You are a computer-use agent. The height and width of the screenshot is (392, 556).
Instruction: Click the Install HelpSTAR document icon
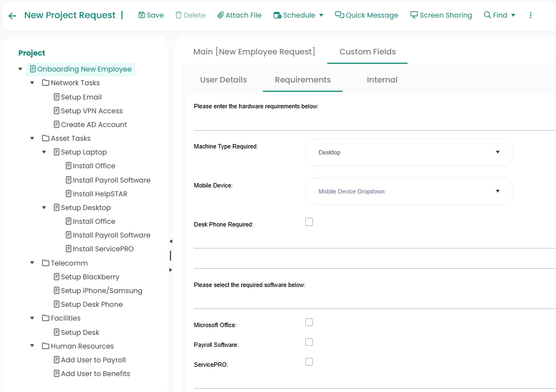[68, 194]
